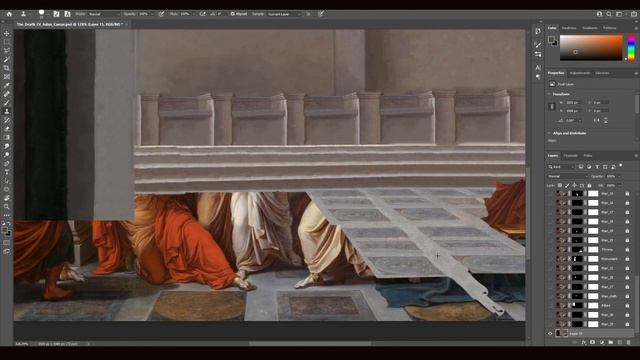This screenshot has height=360, width=640.
Task: Collapse the Transform section in Properties
Action: [549, 94]
